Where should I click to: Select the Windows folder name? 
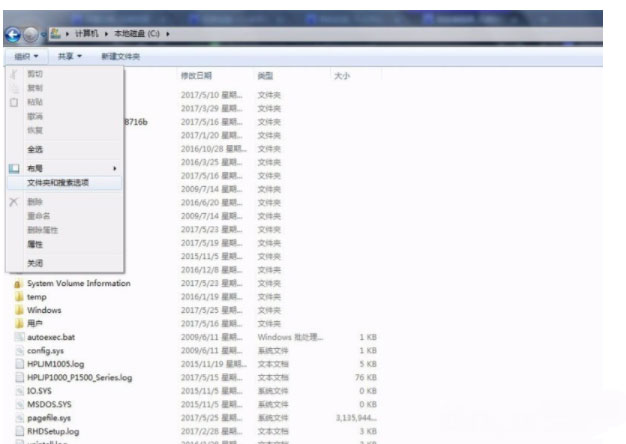click(44, 310)
